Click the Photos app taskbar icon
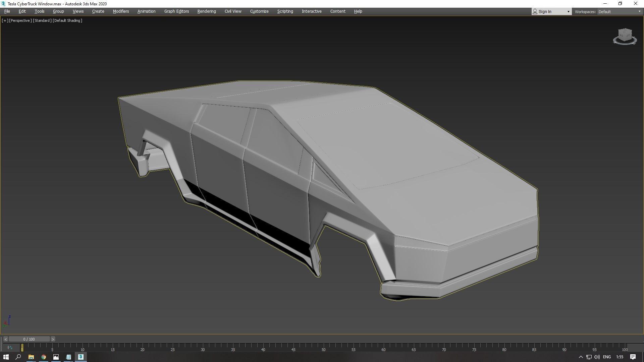This screenshot has width=644, height=362. 56,357
